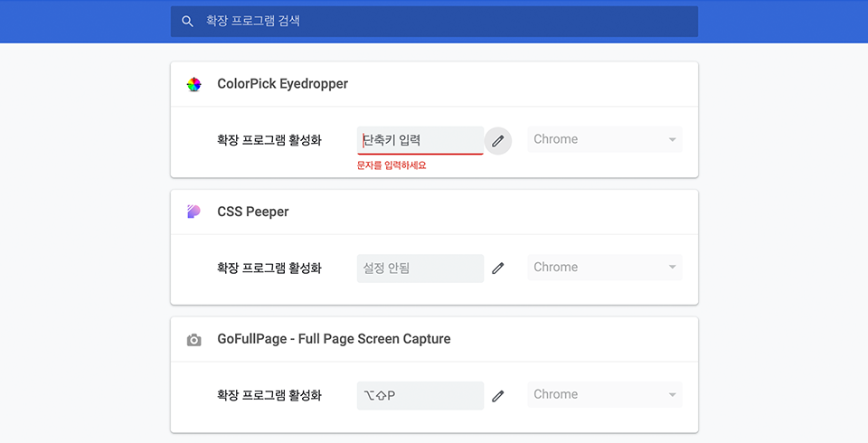Click 확장 프로그램 활성화 label under ColorPick Eyedropper
The height and width of the screenshot is (443, 868).
(269, 140)
